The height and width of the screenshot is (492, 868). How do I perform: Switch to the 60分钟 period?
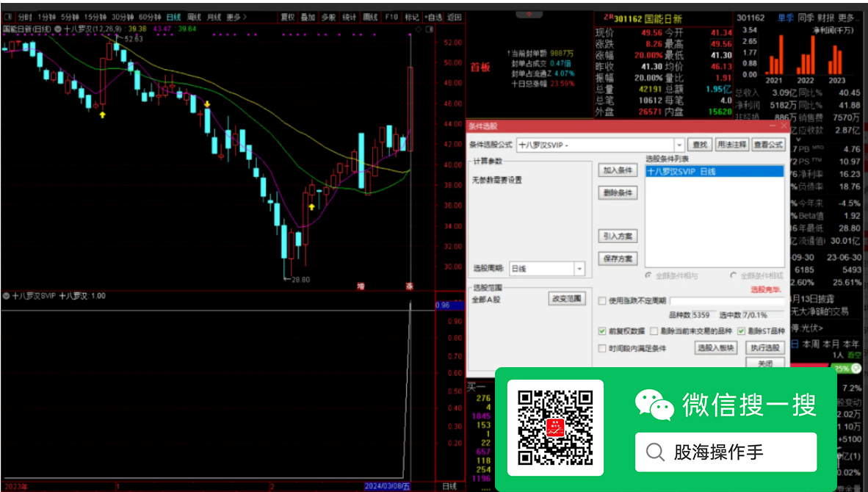pyautogui.click(x=150, y=17)
